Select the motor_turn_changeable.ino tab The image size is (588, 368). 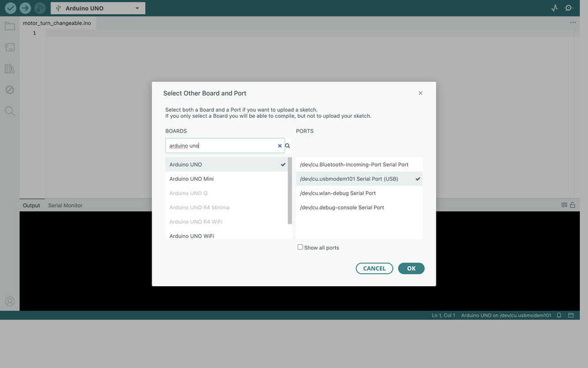point(56,23)
